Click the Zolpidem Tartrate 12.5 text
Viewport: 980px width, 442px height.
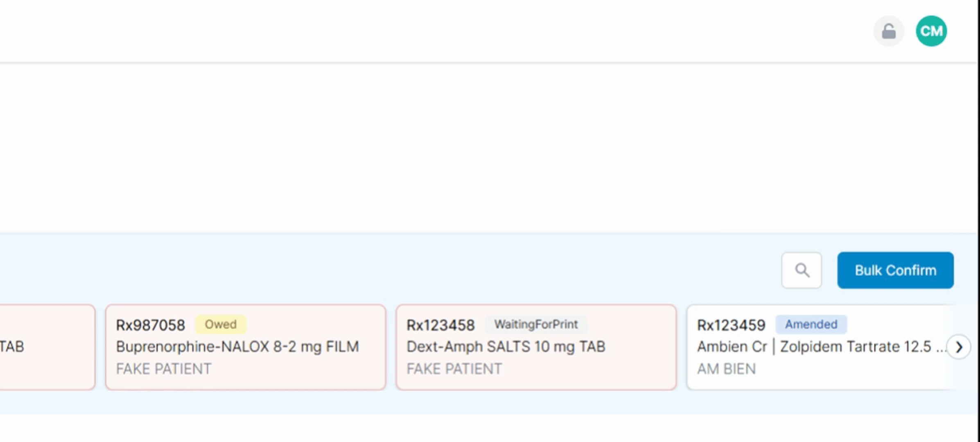coord(856,347)
